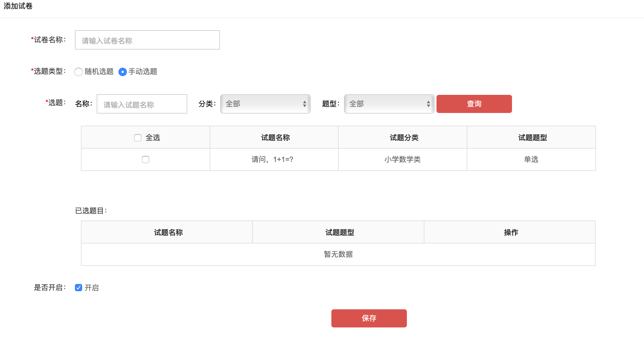Click the 暂无数据 empty row

[x=338, y=254]
